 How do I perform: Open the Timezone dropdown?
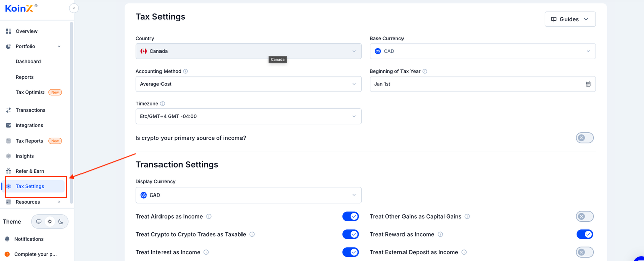tap(248, 117)
